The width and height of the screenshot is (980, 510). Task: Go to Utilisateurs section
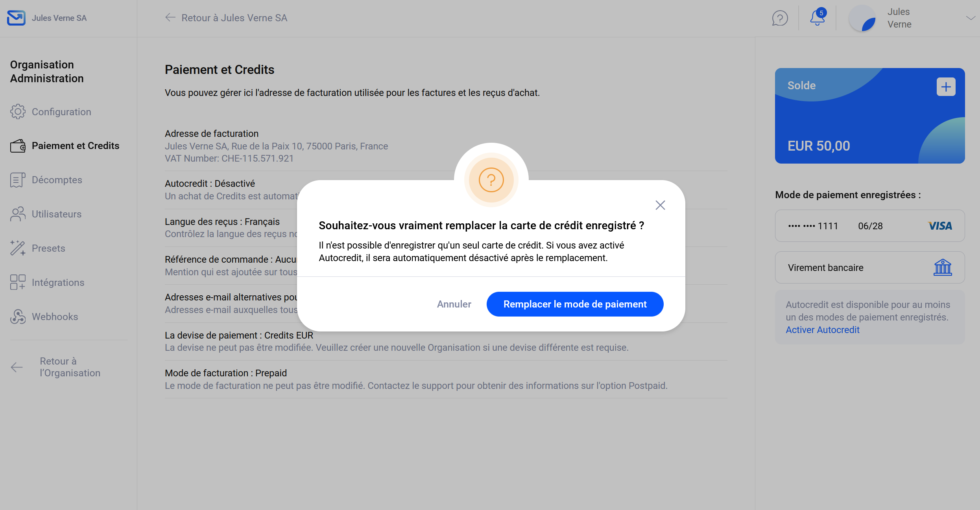click(56, 214)
